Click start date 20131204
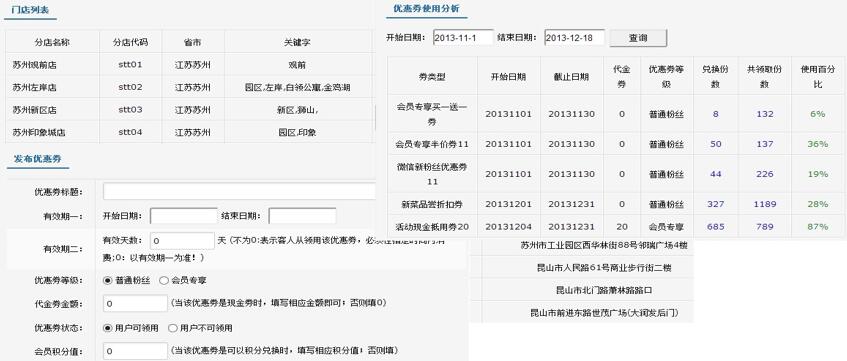847x361 pixels. coord(508,226)
